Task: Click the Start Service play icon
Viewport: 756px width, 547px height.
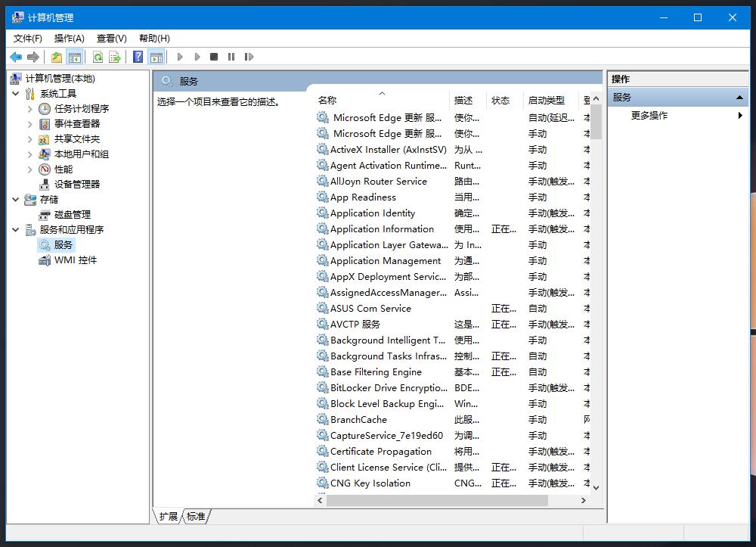Action: click(180, 57)
